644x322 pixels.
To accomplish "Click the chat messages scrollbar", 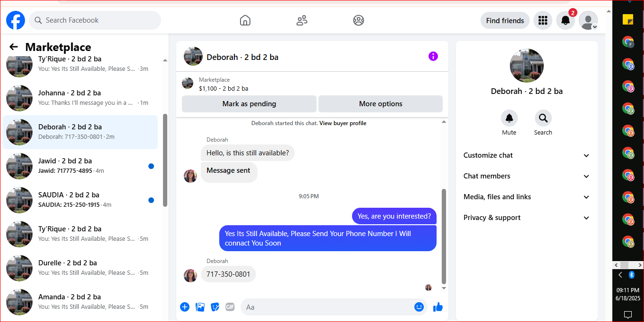I will click(x=444, y=236).
